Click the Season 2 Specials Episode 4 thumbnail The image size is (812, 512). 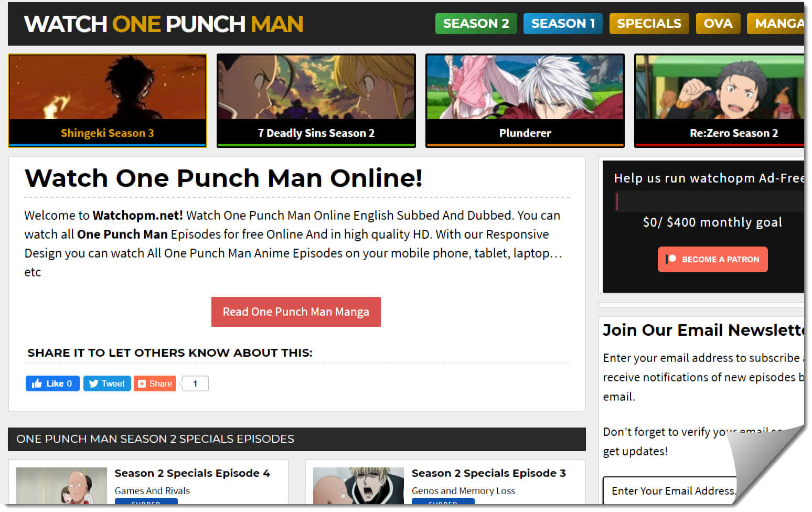coord(61,486)
